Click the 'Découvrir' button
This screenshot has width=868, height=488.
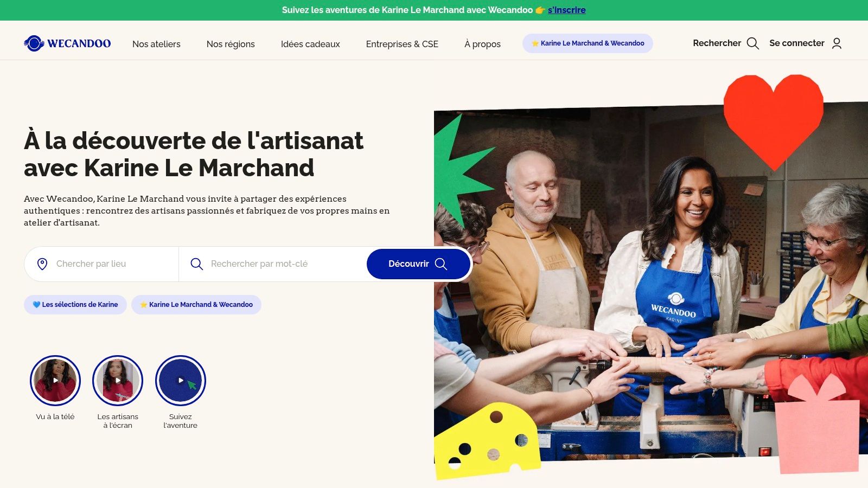[x=418, y=264]
